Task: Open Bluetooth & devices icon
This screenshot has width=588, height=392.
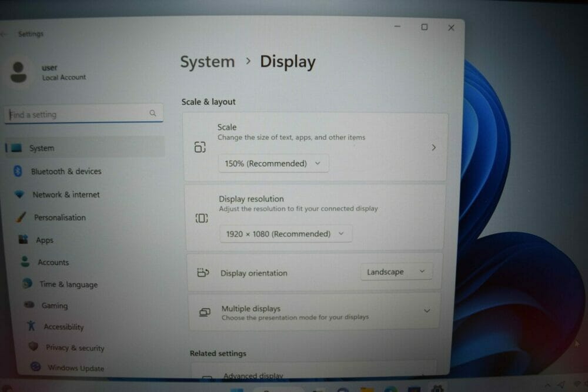Action: pos(18,171)
